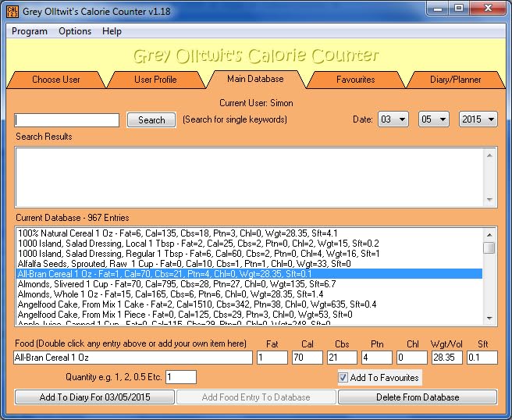
Task: Open the Program menu
Action: tap(30, 31)
